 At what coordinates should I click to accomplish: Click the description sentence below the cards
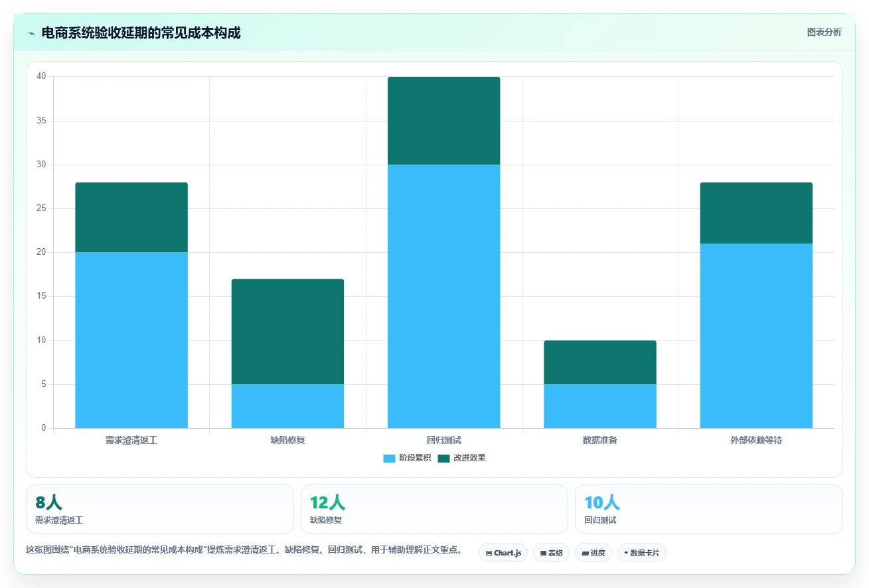tap(244, 550)
